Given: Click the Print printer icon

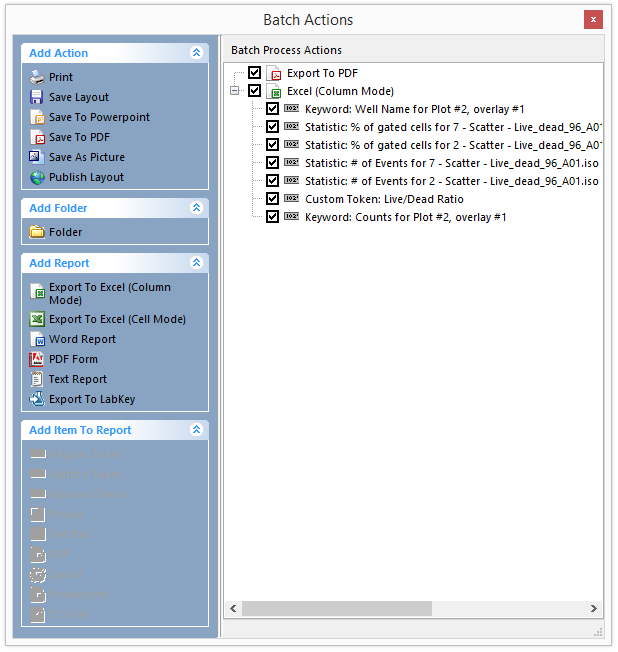Looking at the screenshot, I should [x=37, y=77].
